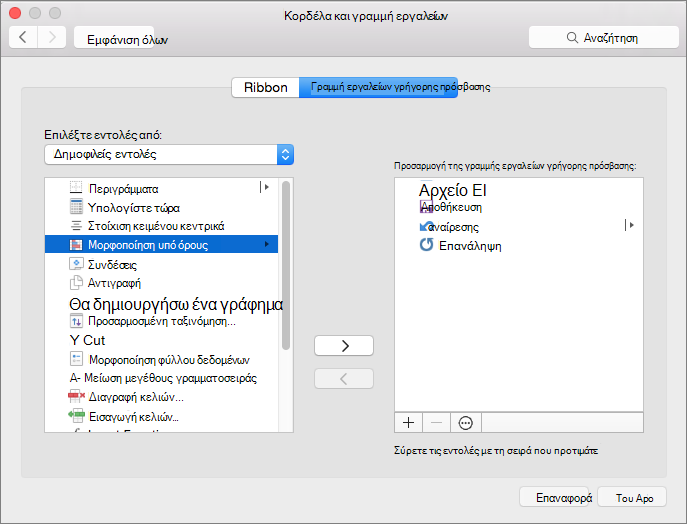Click the plus button under toolbar list
This screenshot has width=687, height=524.
(x=408, y=422)
